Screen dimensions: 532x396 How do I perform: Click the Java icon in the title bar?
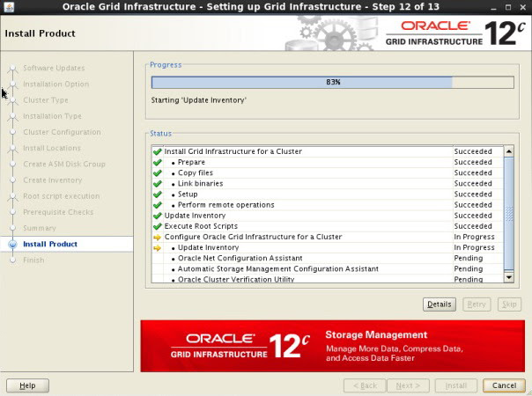[9, 6]
